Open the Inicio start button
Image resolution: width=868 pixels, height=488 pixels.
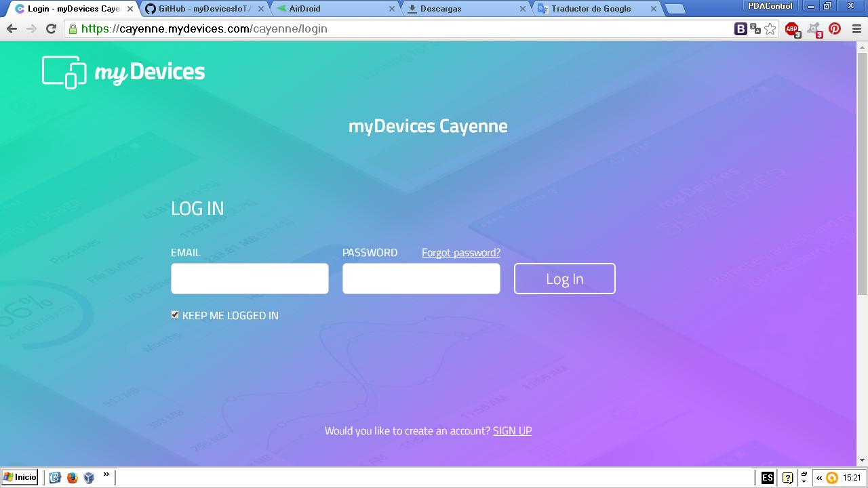tap(20, 477)
